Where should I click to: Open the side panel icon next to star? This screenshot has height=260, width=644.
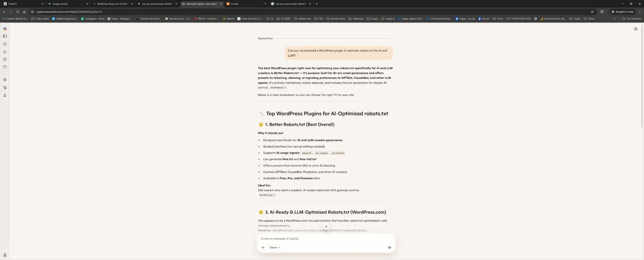[602, 12]
